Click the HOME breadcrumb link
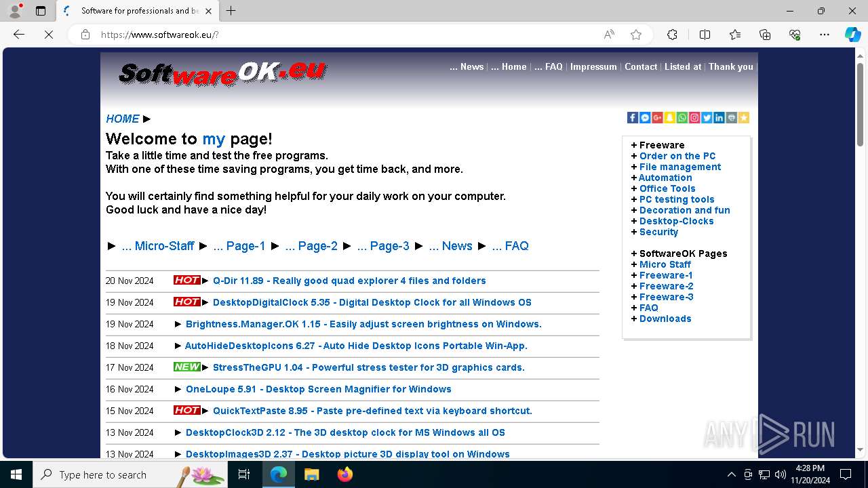 click(x=123, y=119)
